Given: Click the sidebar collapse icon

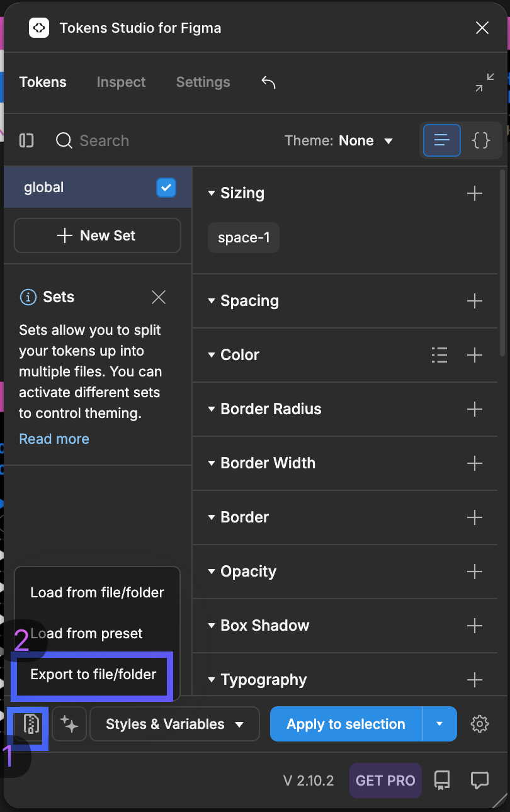Looking at the screenshot, I should click(26, 140).
